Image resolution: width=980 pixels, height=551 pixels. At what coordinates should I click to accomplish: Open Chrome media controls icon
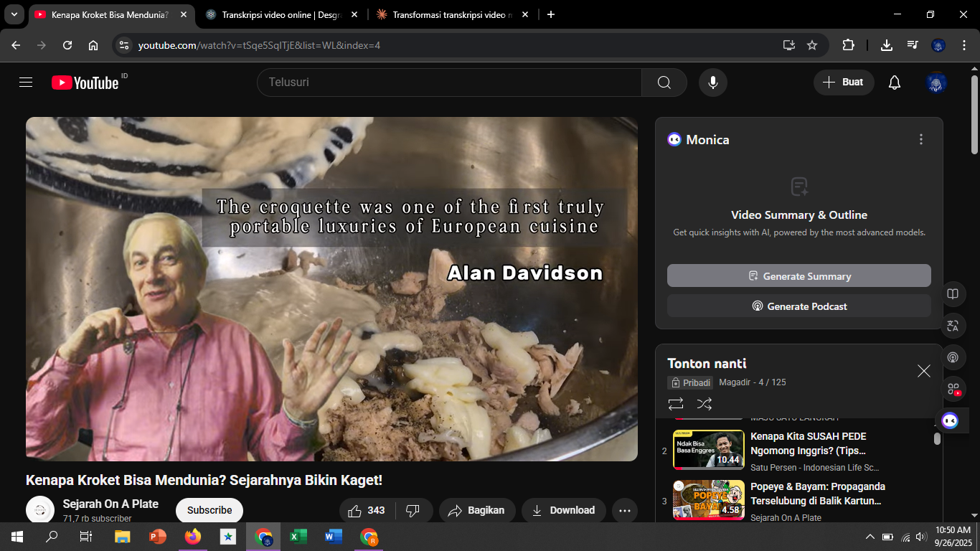913,45
